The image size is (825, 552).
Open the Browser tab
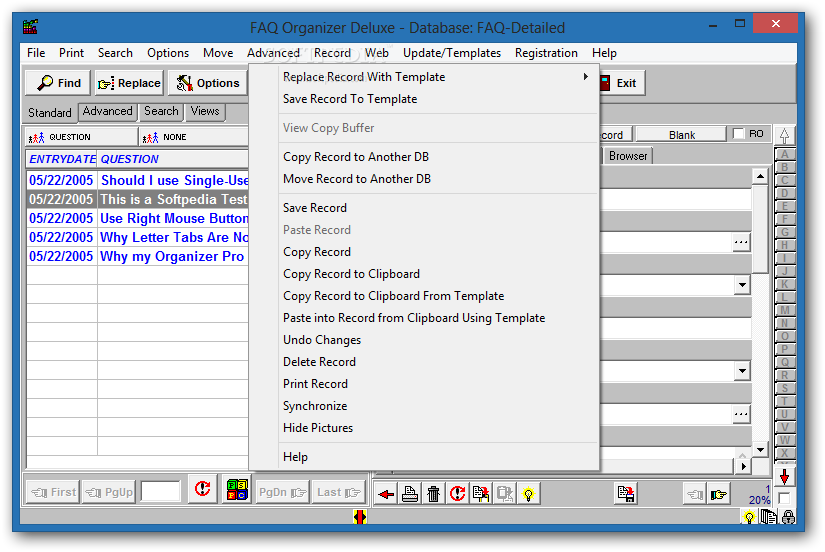(628, 156)
